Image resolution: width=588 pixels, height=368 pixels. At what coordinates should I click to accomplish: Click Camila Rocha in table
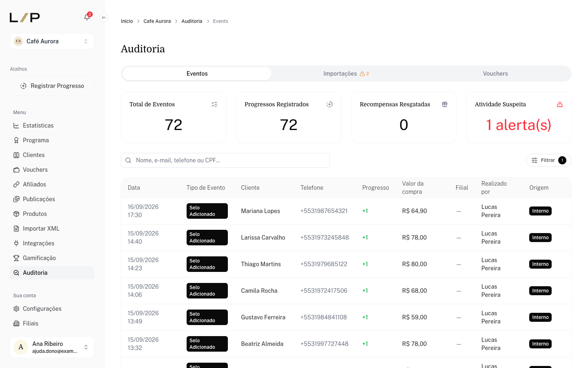coord(259,291)
